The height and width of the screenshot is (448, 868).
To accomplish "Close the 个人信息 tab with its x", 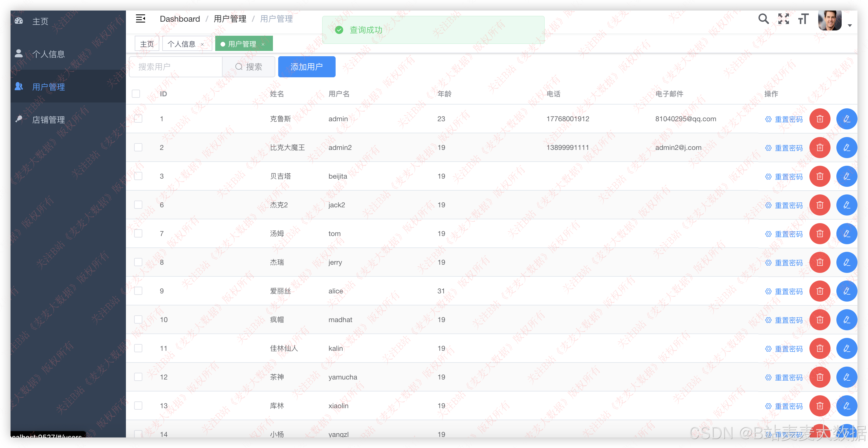I will [x=202, y=45].
